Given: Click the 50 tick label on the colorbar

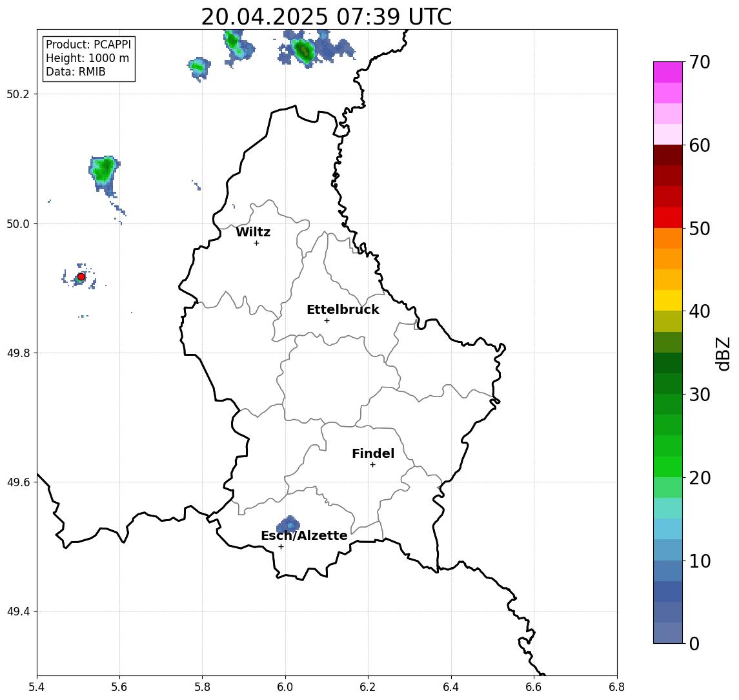Looking at the screenshot, I should (x=699, y=229).
